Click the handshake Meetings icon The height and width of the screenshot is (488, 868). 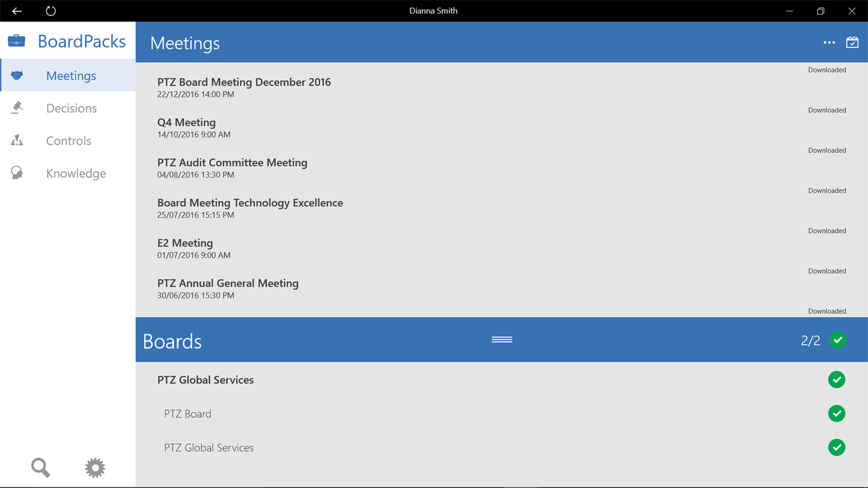17,75
